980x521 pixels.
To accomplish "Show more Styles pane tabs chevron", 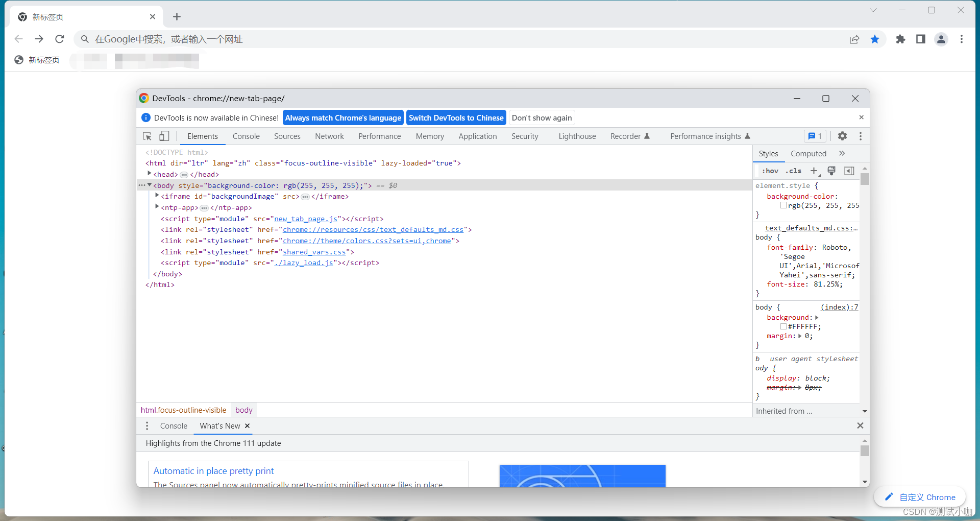I will [x=842, y=153].
